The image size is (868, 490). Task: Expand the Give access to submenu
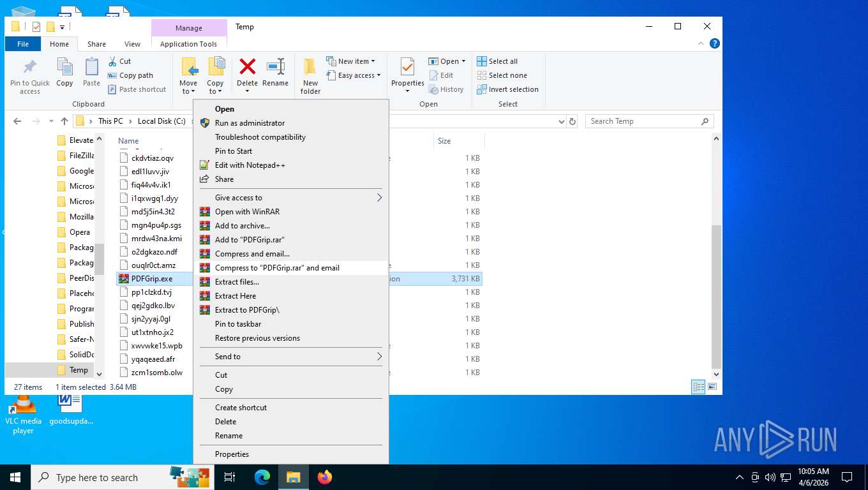(x=291, y=198)
